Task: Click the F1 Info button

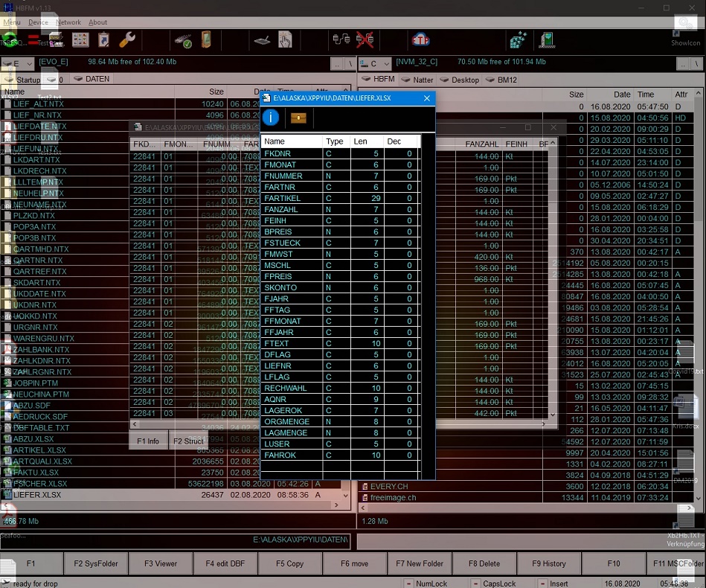Action: tap(148, 441)
